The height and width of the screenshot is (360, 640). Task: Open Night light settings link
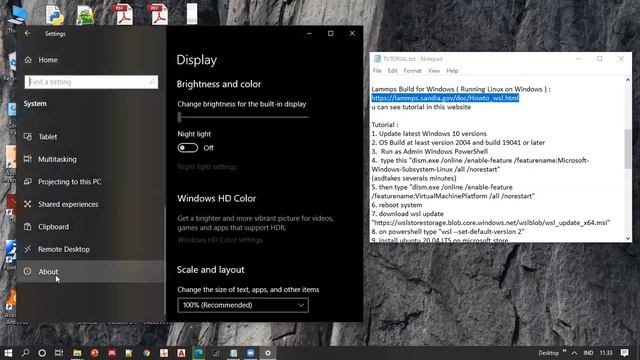(x=207, y=167)
